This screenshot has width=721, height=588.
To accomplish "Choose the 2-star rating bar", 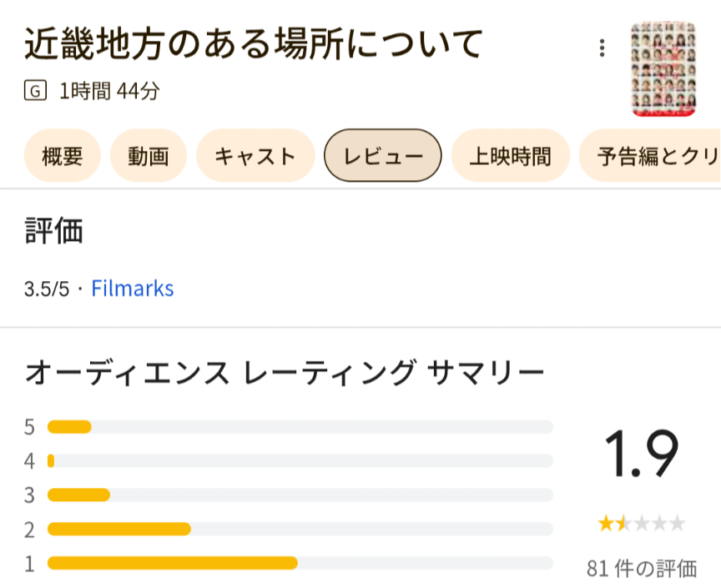I will [x=300, y=529].
